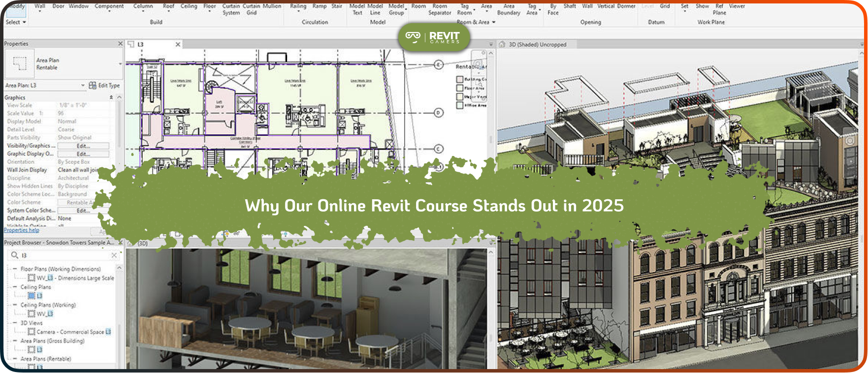Choose the Component tool

click(109, 6)
